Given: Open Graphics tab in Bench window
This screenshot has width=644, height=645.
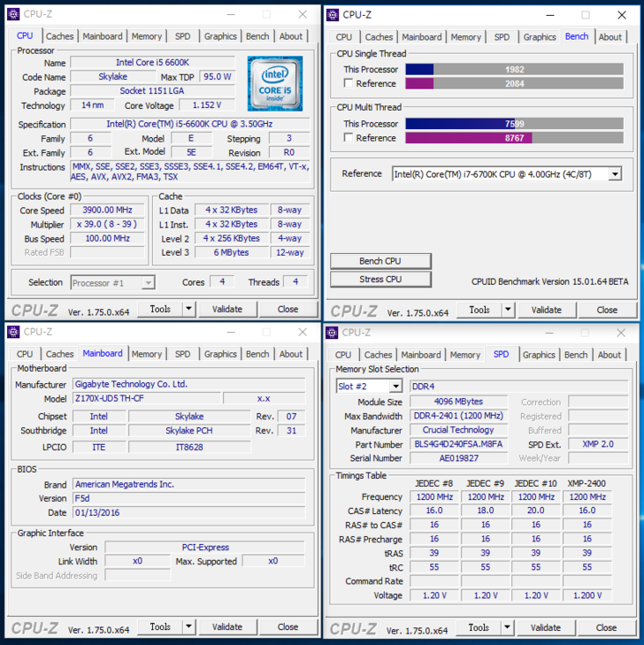Looking at the screenshot, I should [x=540, y=37].
